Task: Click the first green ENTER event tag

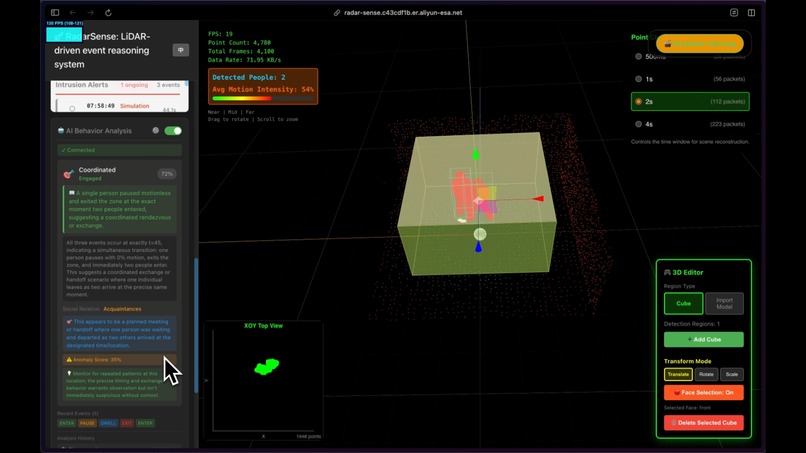Action: [67, 423]
